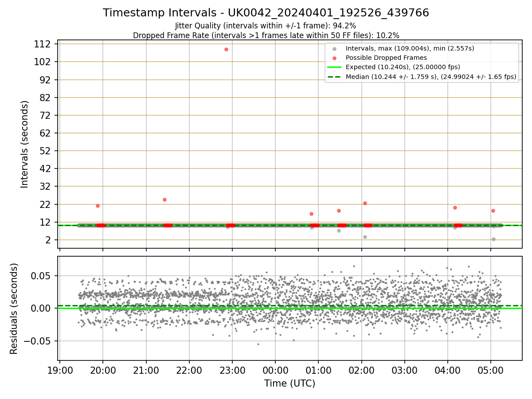This screenshot has width=532, height=399.
Task: Click the '01:00' time tick label
Action: point(318,370)
